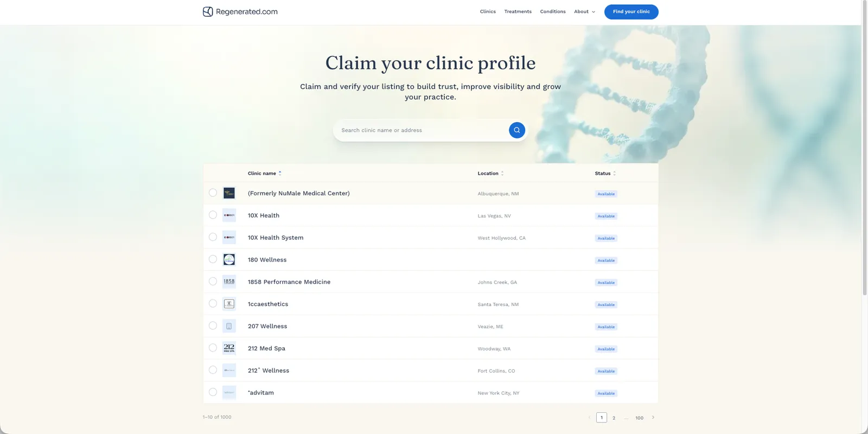This screenshot has width=868, height=434.
Task: Click the '1–10 of 1000' results count
Action: coord(217,417)
